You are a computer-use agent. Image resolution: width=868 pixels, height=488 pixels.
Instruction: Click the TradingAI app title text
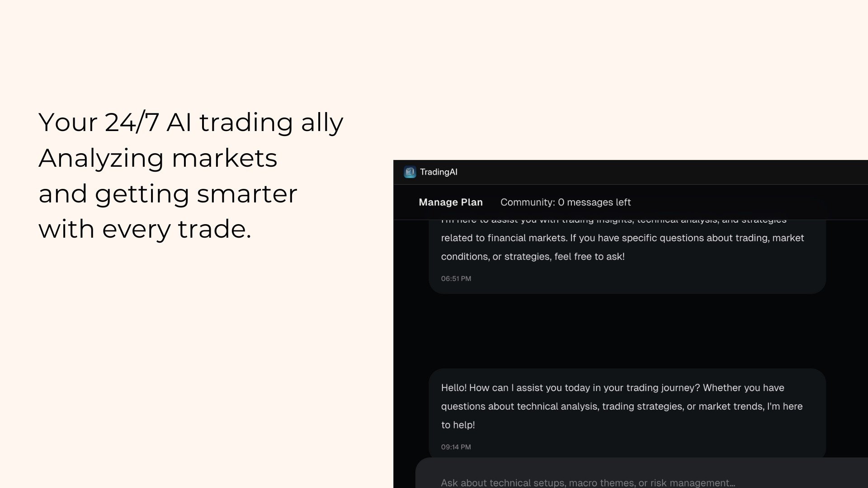point(439,172)
